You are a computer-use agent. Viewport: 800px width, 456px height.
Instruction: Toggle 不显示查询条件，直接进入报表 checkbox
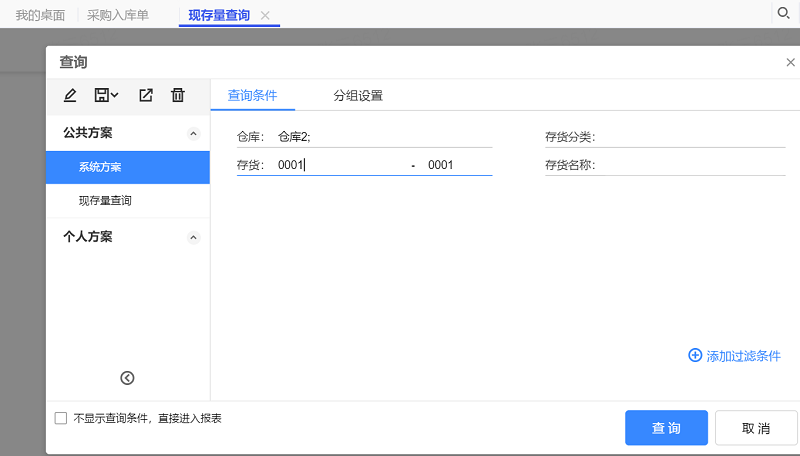pos(61,418)
